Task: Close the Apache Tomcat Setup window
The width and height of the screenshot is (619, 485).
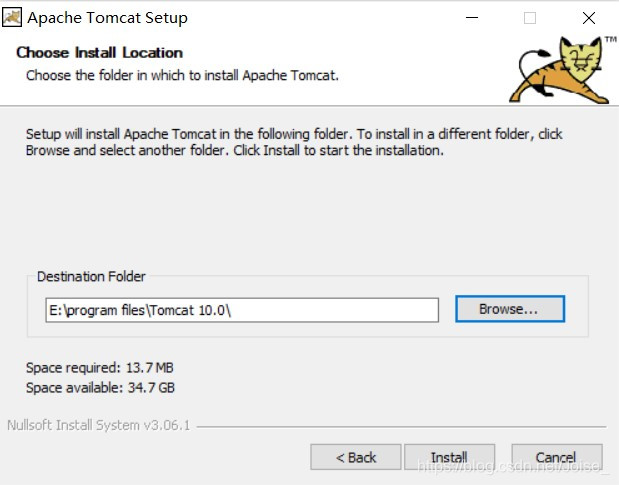Action: (x=589, y=18)
